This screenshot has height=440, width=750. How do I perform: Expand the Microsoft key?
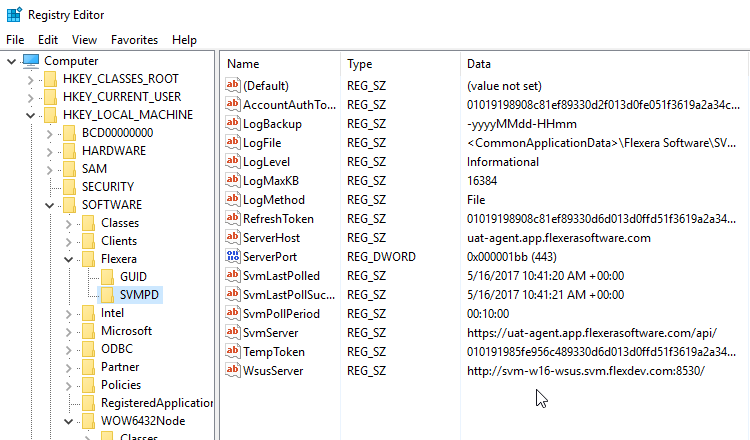[68, 332]
